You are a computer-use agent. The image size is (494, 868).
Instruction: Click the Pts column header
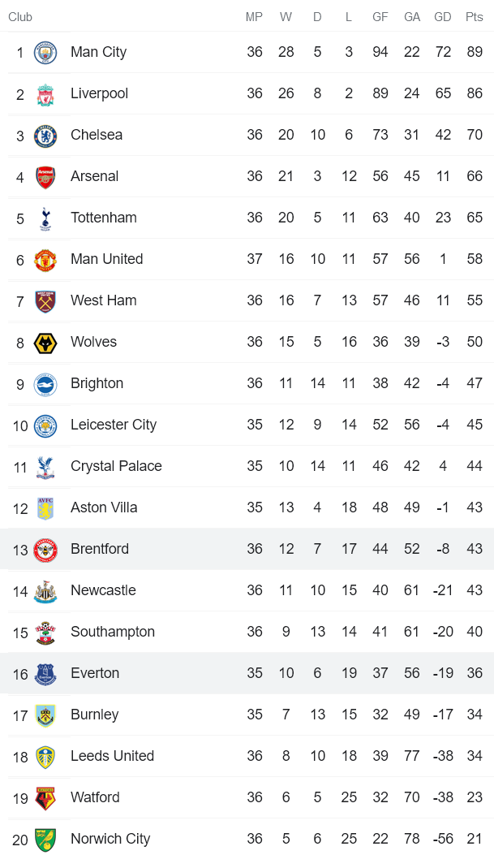[x=475, y=17]
